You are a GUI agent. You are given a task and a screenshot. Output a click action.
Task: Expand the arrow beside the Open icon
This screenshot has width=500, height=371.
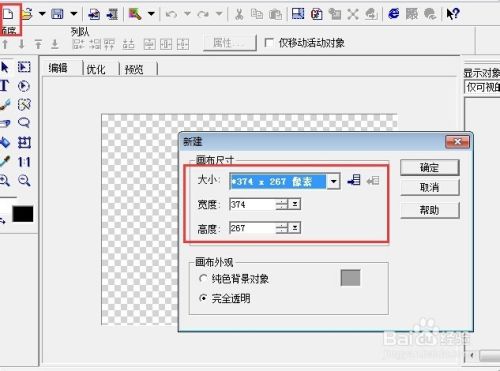tap(42, 14)
